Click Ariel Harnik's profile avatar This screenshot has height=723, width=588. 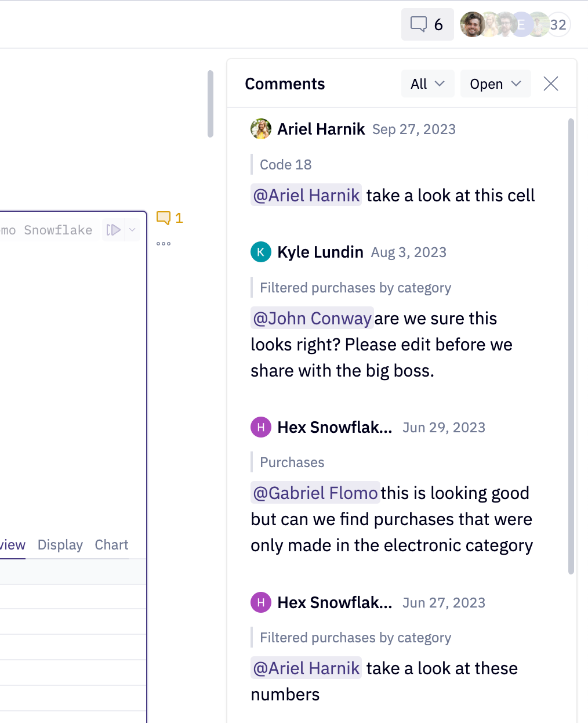pos(260,129)
